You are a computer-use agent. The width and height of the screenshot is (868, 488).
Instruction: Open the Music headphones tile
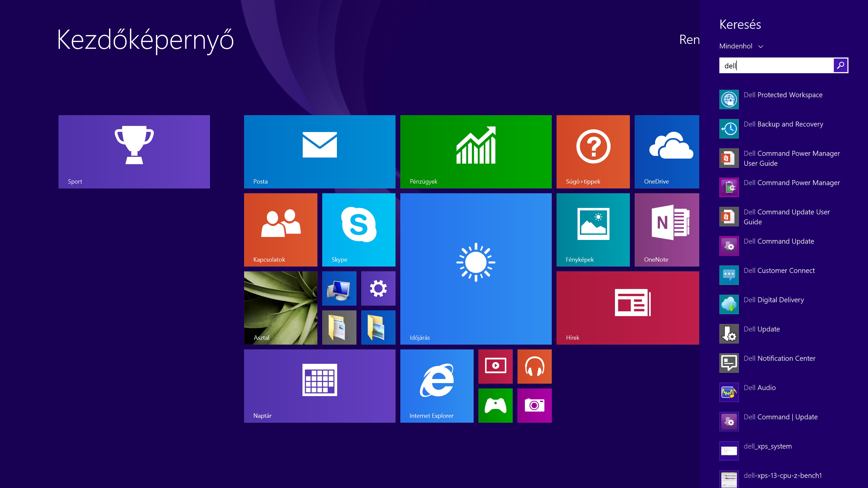point(534,366)
